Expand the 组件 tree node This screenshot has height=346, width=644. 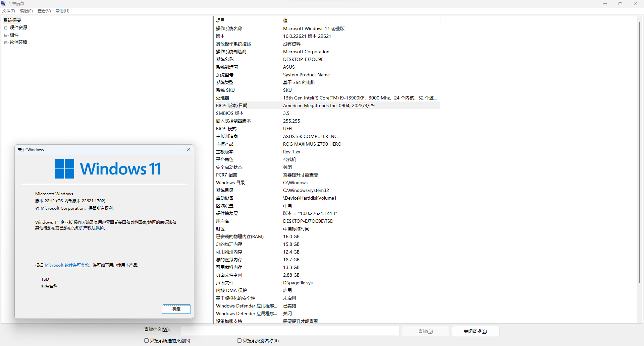[x=6, y=35]
